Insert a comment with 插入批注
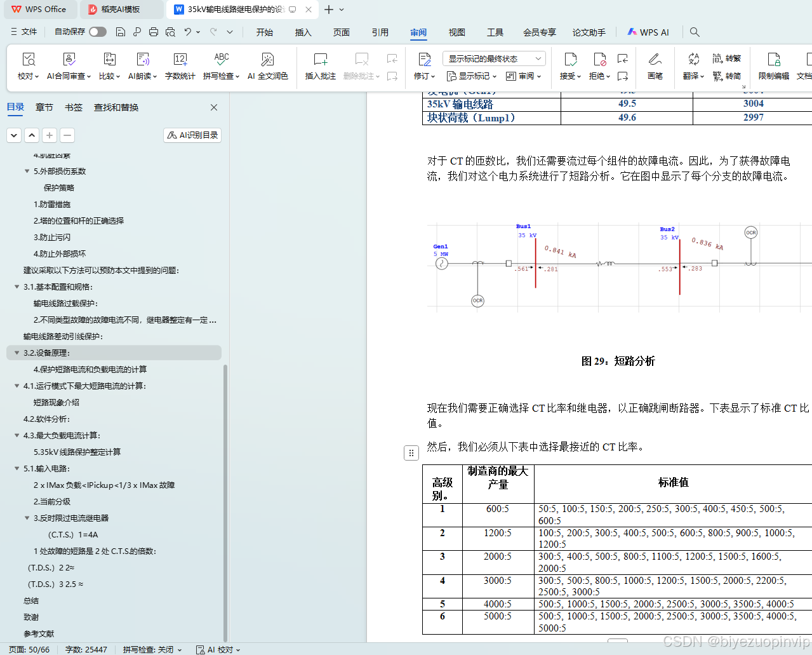 coord(321,67)
